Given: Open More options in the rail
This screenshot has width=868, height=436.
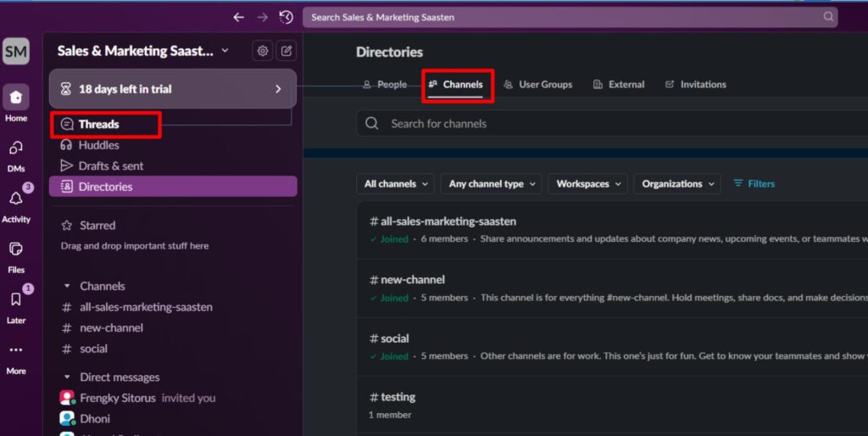Looking at the screenshot, I should click(x=16, y=359).
